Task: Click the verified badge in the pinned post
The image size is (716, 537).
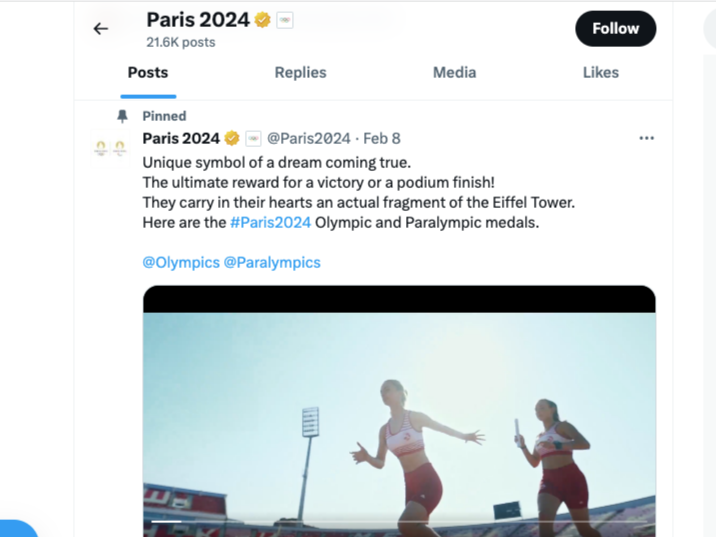Action: [x=232, y=138]
